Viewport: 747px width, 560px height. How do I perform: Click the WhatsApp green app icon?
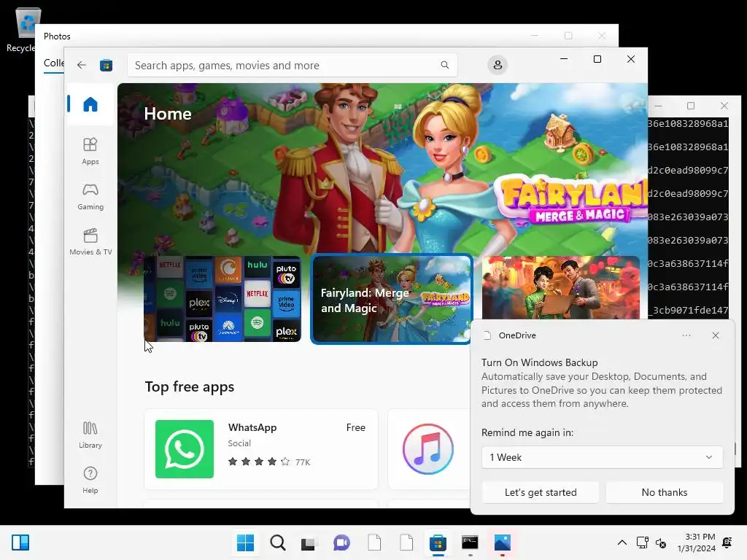click(185, 448)
